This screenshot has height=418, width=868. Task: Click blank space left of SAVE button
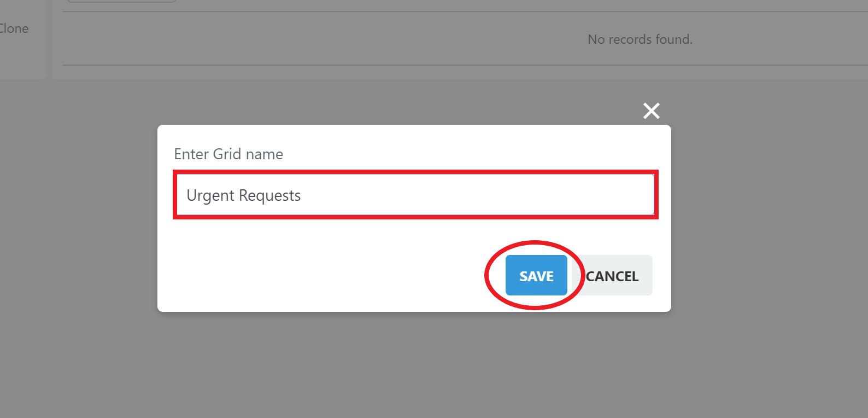[x=328, y=275]
